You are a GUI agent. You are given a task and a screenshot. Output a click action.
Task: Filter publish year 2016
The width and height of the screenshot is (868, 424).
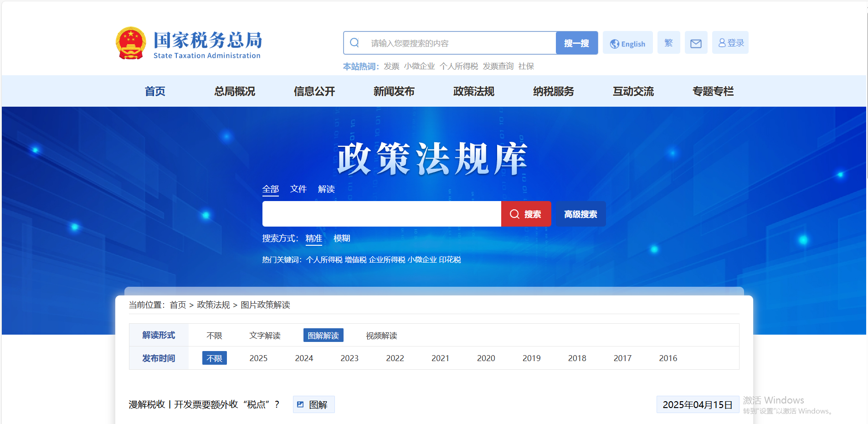point(668,358)
